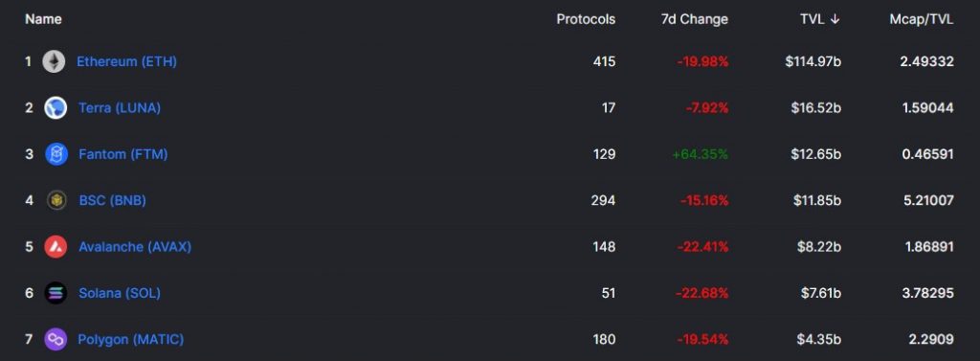Click the Avalanche logo icon
980x361 pixels.
pos(56,246)
